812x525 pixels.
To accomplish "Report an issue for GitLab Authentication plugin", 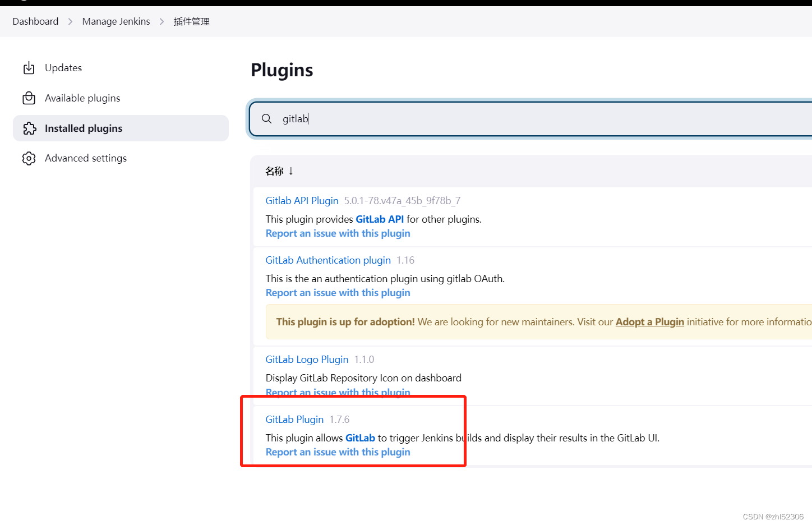I will [x=338, y=293].
